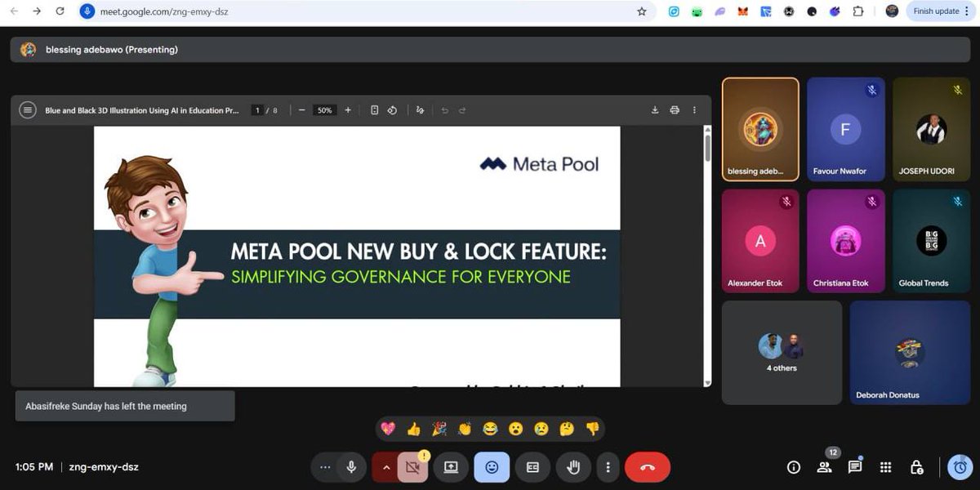
Task: Open audio settings via three-dot pill beside mic
Action: [325, 467]
